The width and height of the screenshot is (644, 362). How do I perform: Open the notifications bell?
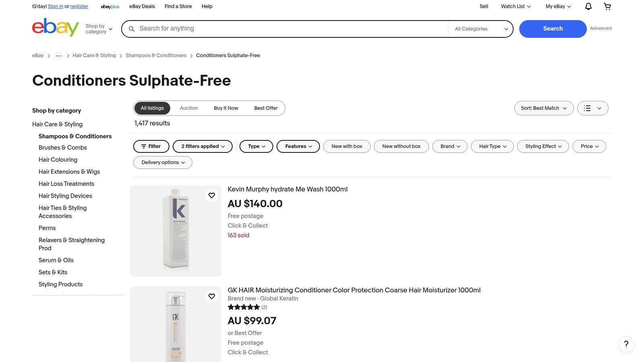588,6
